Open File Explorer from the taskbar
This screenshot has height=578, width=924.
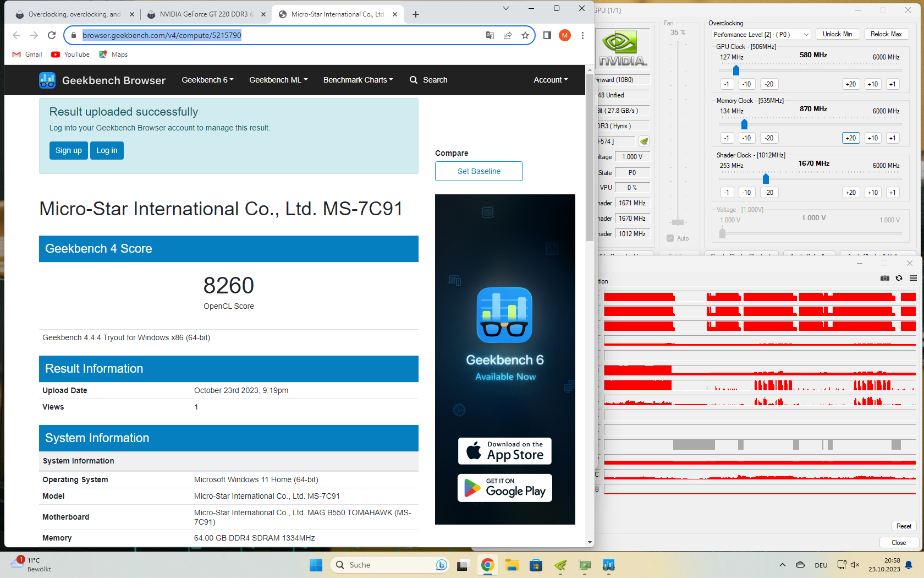click(512, 565)
